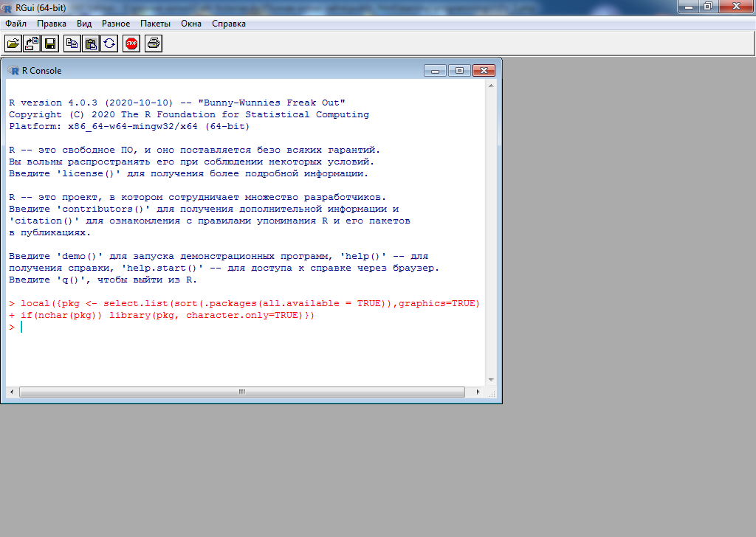Screen dimensions: 756x537
Task: Click the console horizontal scrollbar thumb
Action: [241, 392]
